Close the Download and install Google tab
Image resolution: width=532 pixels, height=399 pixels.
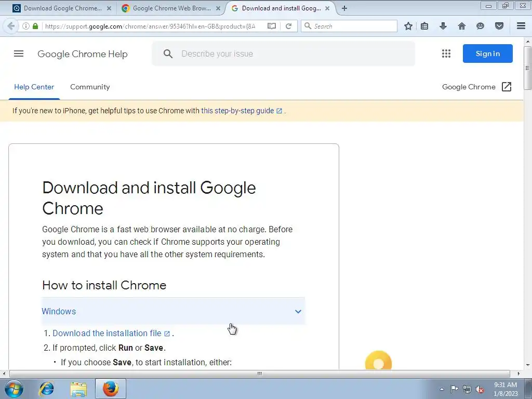pos(327,8)
